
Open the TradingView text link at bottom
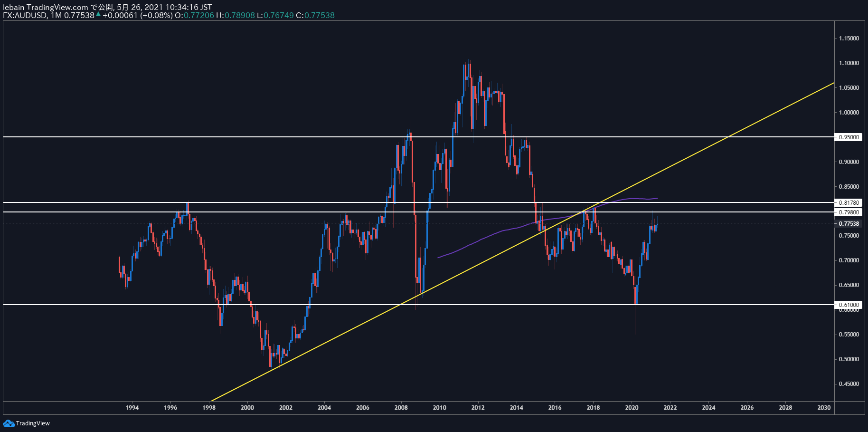33,423
